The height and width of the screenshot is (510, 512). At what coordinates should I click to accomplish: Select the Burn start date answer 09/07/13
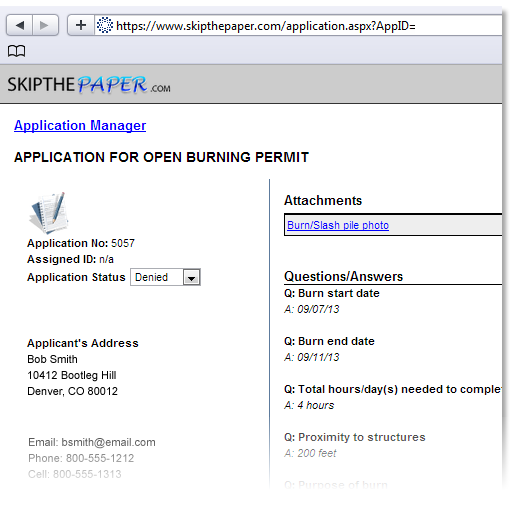pyautogui.click(x=318, y=309)
